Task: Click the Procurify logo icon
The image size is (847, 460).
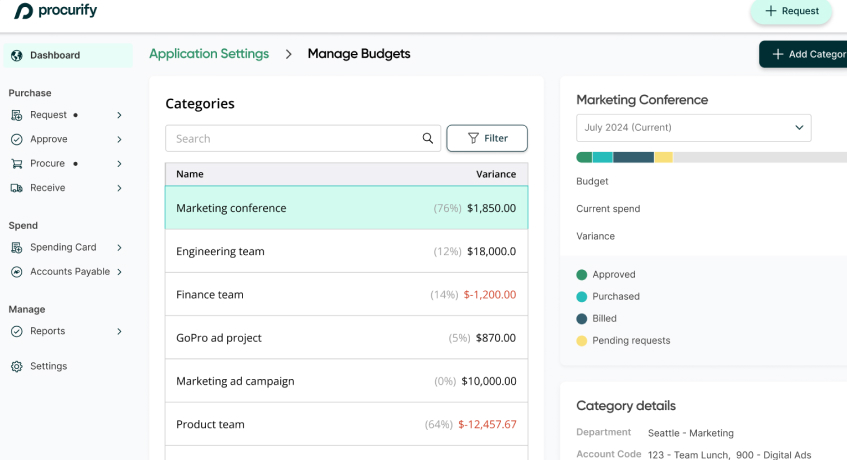Action: coord(22,11)
